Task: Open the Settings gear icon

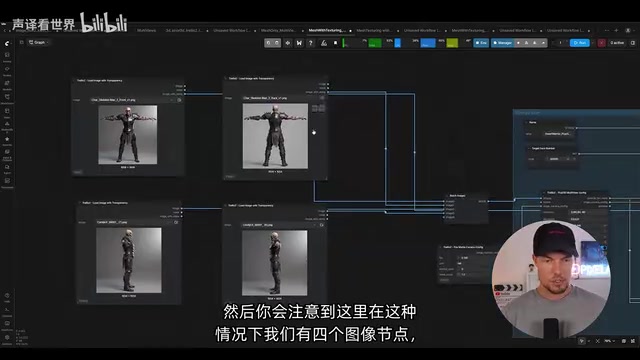Action: pos(7,339)
